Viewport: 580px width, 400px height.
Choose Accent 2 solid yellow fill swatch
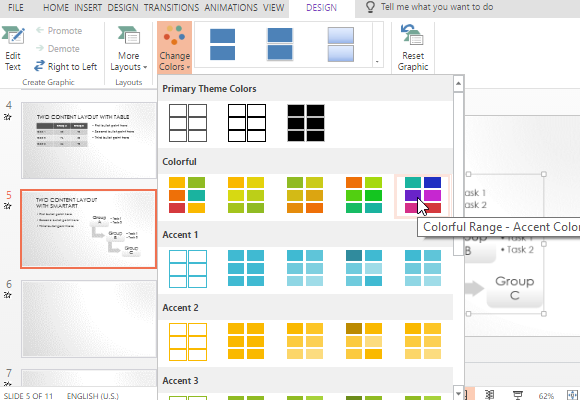point(246,341)
